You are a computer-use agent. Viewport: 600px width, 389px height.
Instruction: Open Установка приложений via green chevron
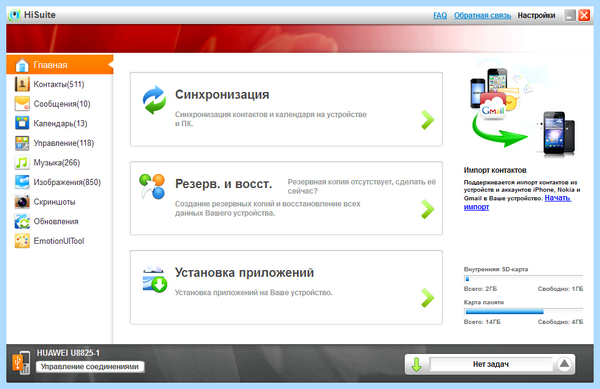[x=428, y=298]
